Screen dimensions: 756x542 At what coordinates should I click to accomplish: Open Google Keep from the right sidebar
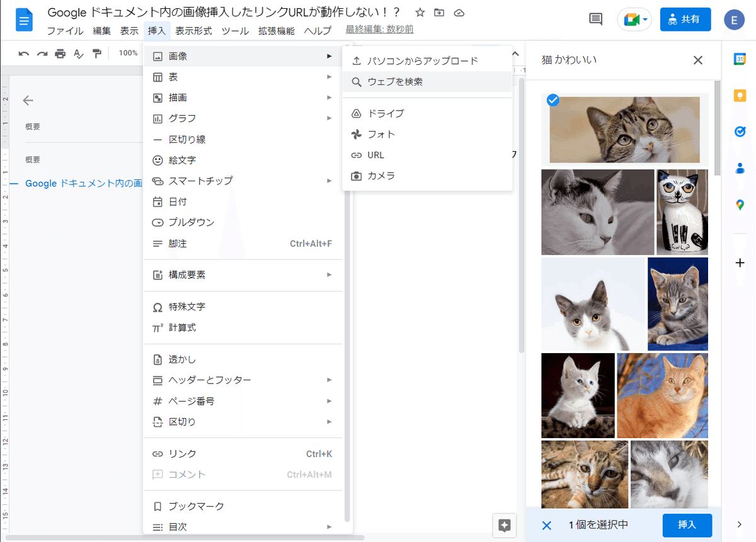(x=740, y=94)
